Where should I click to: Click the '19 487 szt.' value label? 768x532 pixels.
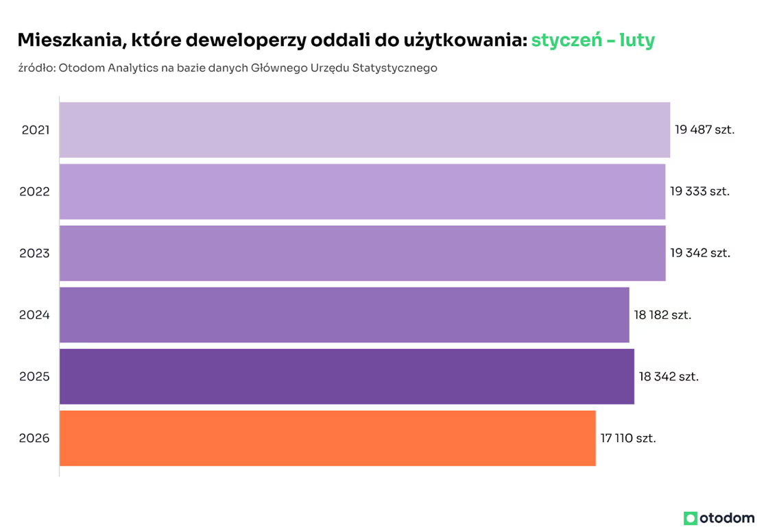point(704,130)
